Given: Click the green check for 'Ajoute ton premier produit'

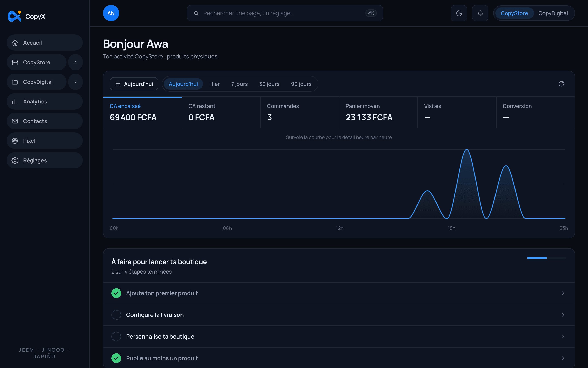Looking at the screenshot, I should 116,293.
